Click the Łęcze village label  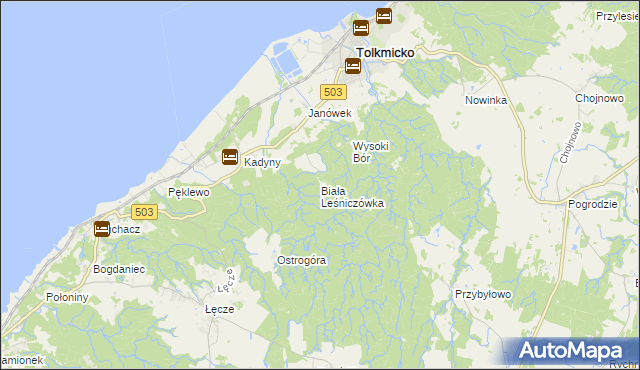[220, 309]
